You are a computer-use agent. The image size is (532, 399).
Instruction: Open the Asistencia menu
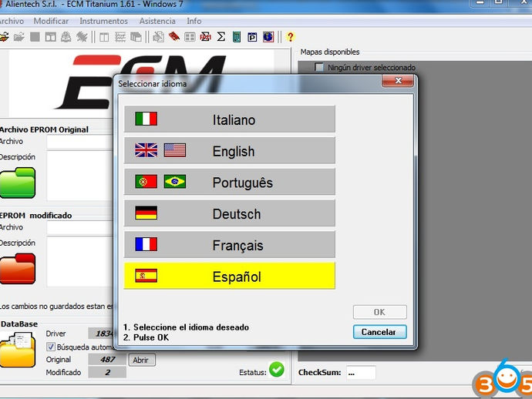[x=157, y=21]
